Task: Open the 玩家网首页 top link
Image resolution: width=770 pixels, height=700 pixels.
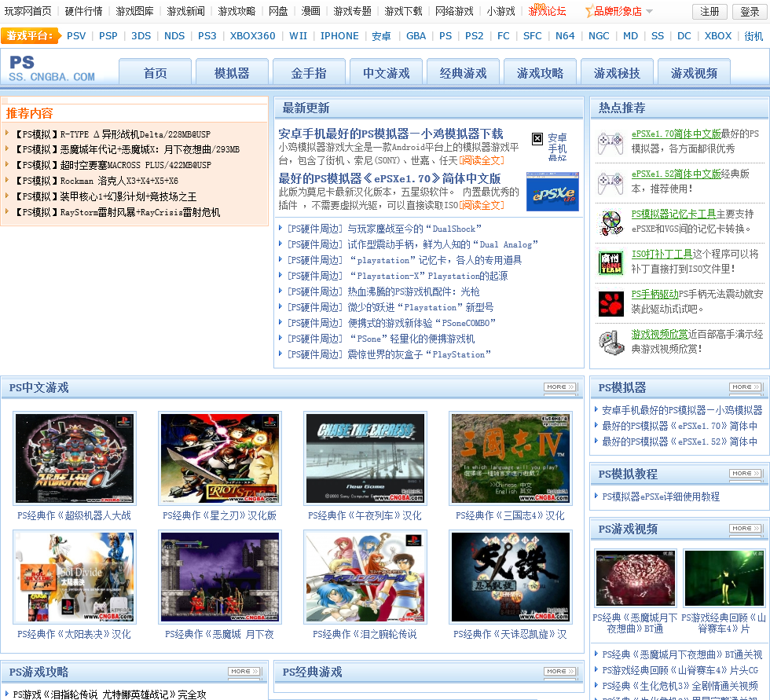Action: [x=27, y=11]
